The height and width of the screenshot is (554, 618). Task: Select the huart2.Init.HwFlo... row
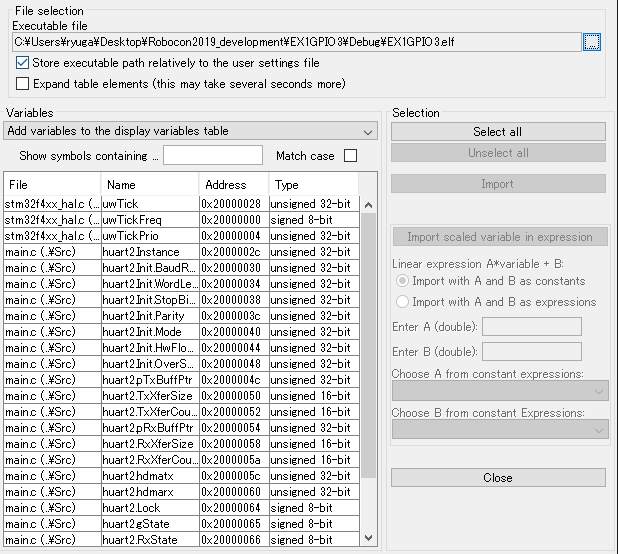click(182, 348)
